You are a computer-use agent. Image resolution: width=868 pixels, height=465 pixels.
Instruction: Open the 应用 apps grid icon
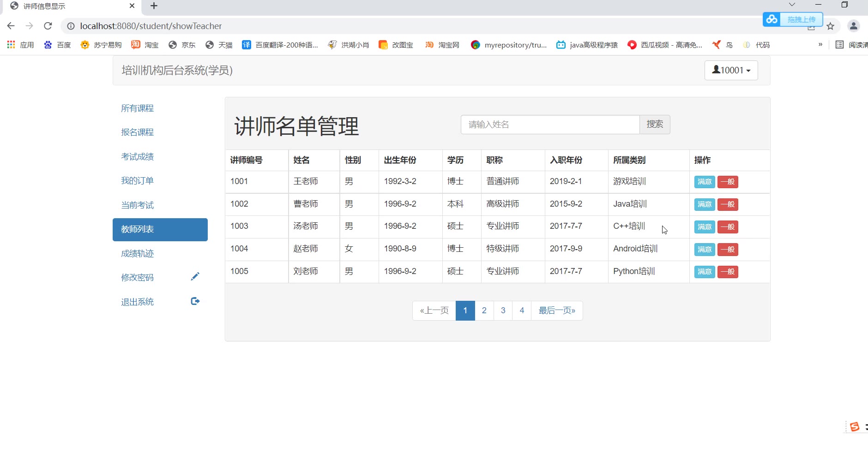(11, 45)
